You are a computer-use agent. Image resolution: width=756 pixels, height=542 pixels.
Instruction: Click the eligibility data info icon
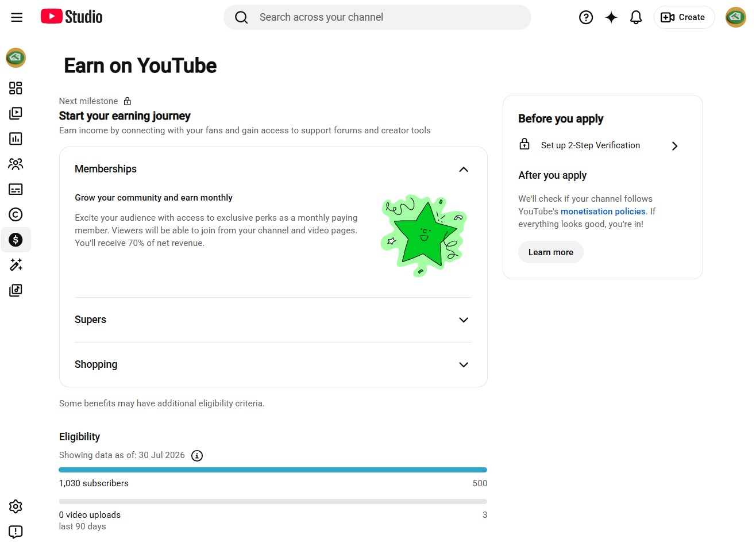tap(197, 456)
